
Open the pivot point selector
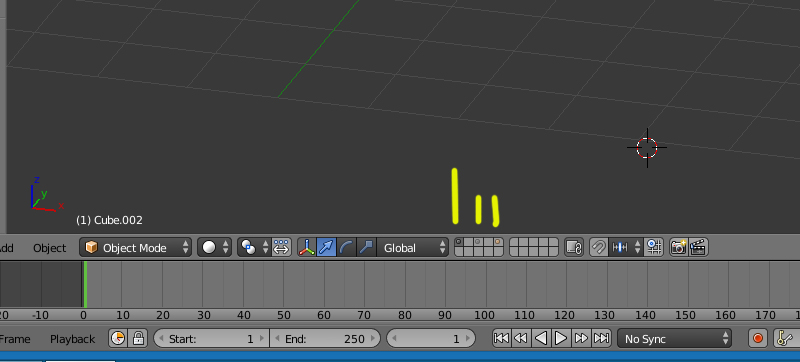coord(254,247)
